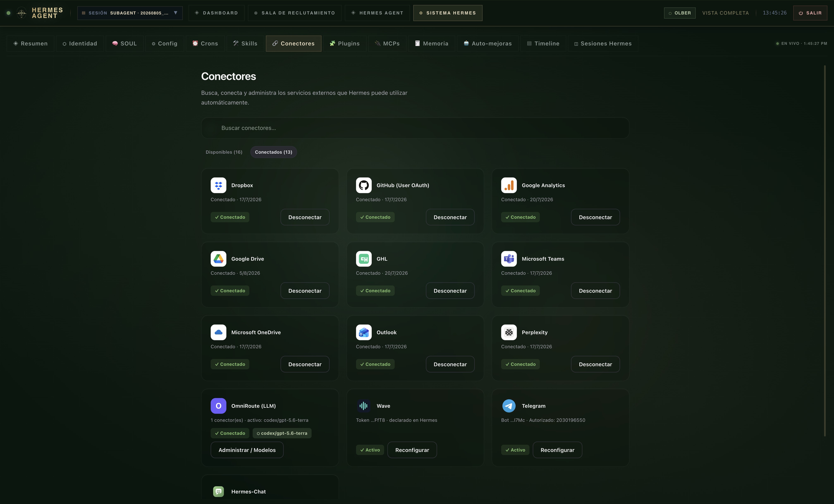Toggle the OLBER user button

coord(680,13)
